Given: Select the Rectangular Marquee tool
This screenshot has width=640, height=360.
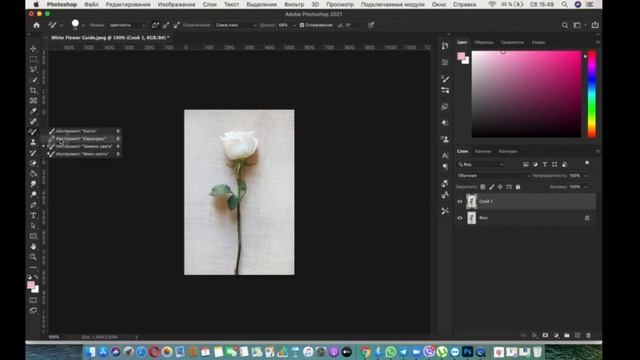Looking at the screenshot, I should (33, 59).
